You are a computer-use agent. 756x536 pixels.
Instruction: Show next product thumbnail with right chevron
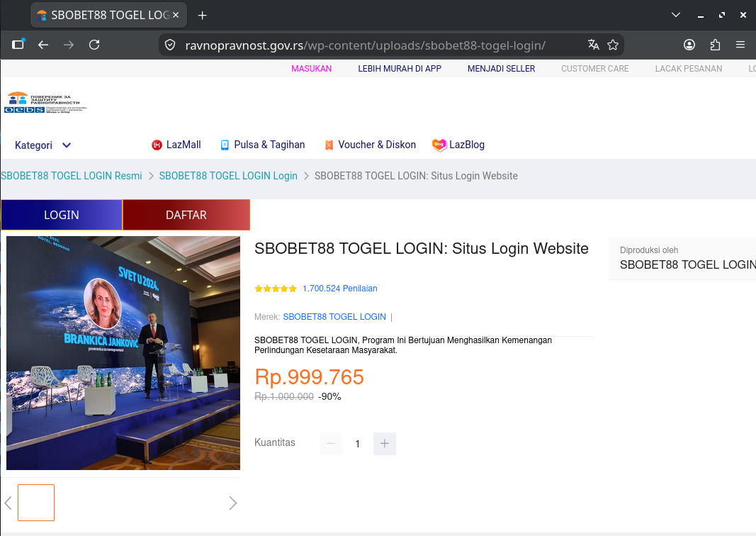point(233,503)
